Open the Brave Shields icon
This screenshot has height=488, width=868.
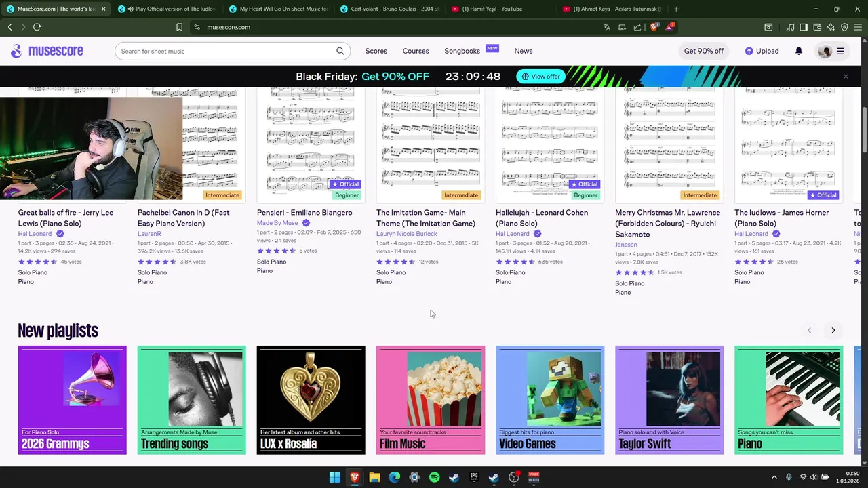(654, 27)
